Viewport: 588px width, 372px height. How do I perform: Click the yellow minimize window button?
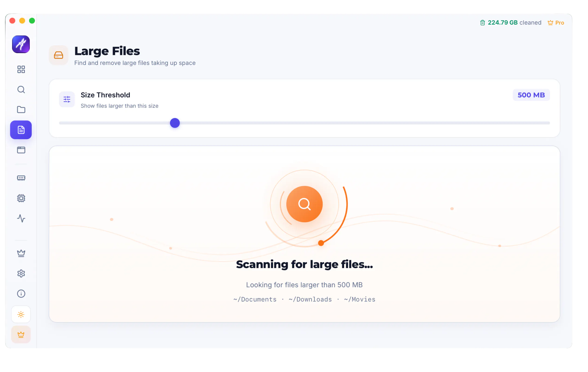(x=22, y=21)
